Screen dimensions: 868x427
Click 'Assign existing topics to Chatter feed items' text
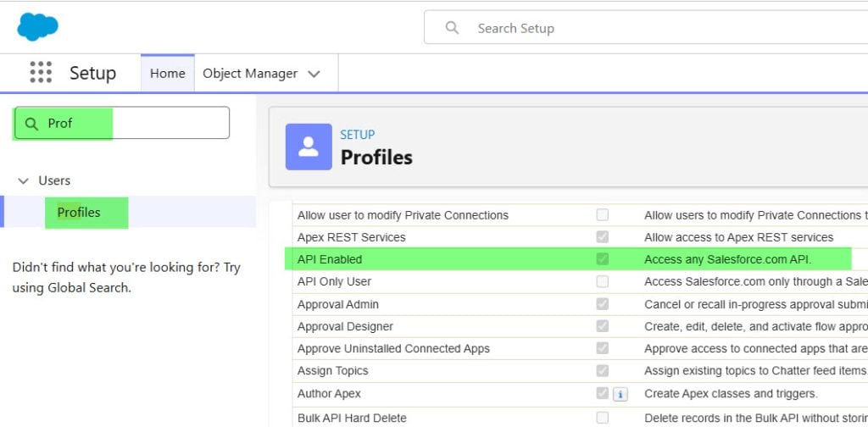[x=756, y=370]
